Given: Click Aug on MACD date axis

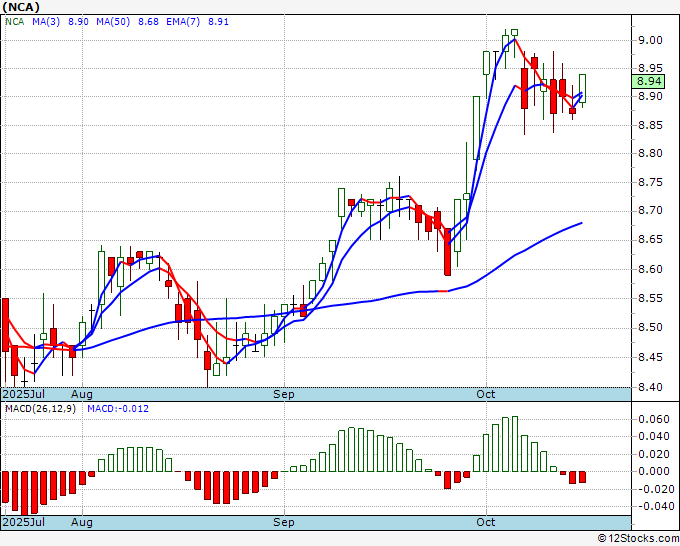Looking at the screenshot, I should [x=82, y=522].
